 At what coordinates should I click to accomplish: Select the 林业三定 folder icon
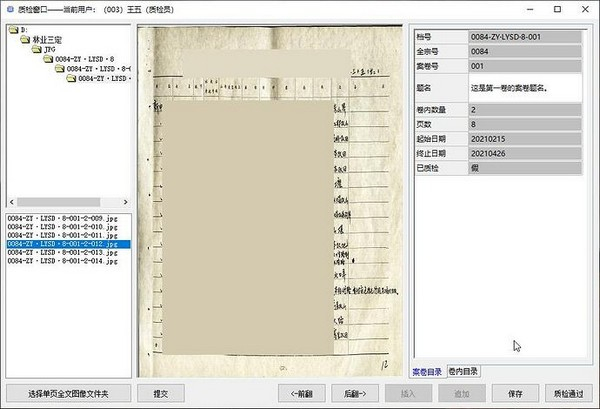tap(25, 39)
